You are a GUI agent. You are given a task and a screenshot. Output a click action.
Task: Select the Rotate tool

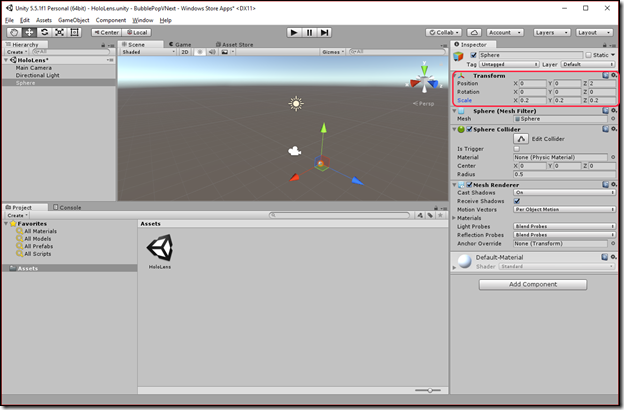(x=44, y=33)
